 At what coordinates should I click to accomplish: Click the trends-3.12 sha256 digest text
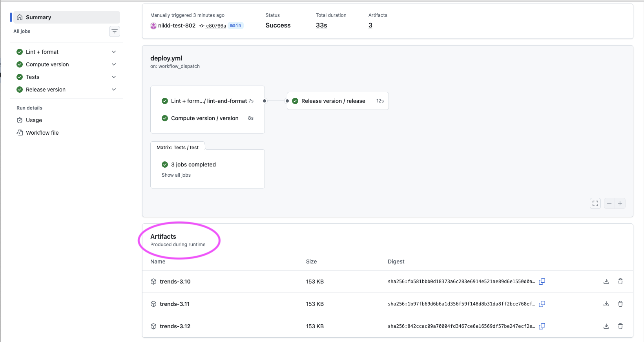[x=462, y=326]
